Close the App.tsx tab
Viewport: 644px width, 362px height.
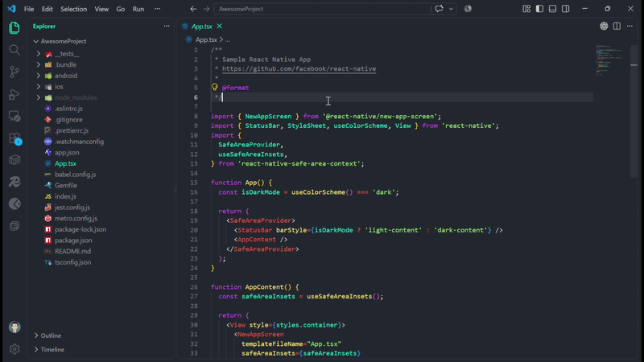pyautogui.click(x=219, y=26)
